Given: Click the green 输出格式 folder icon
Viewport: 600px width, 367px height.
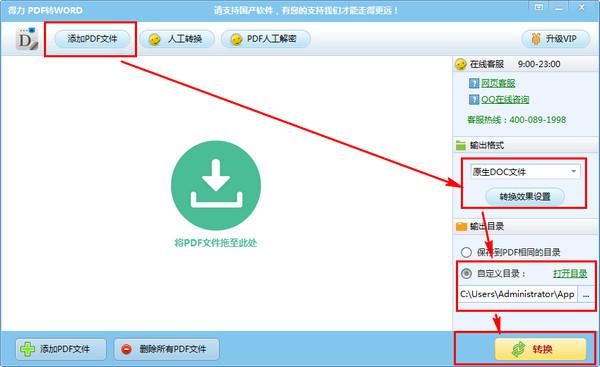Looking at the screenshot, I should click(x=461, y=145).
